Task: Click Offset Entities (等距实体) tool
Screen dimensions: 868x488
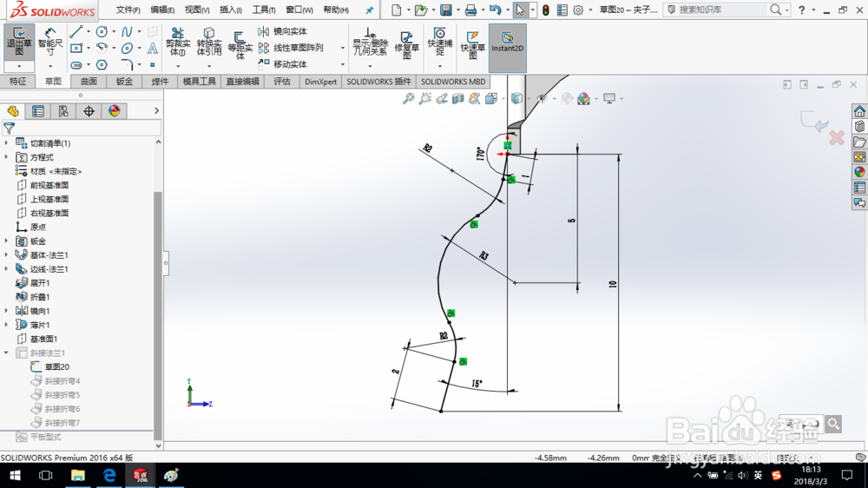Action: [240, 44]
